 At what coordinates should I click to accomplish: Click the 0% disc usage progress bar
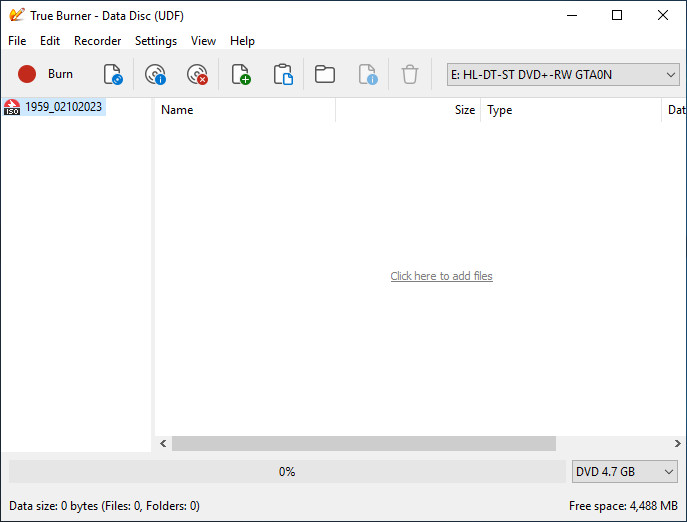click(x=287, y=472)
